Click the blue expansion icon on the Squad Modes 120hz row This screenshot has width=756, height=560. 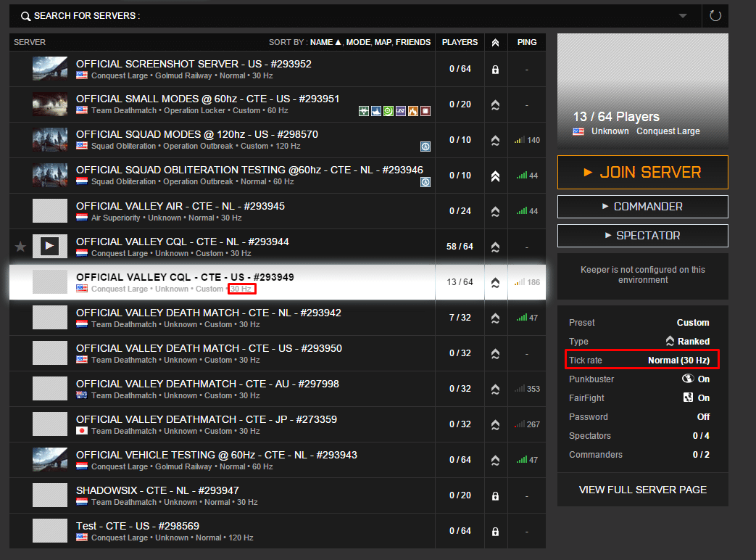tap(425, 147)
